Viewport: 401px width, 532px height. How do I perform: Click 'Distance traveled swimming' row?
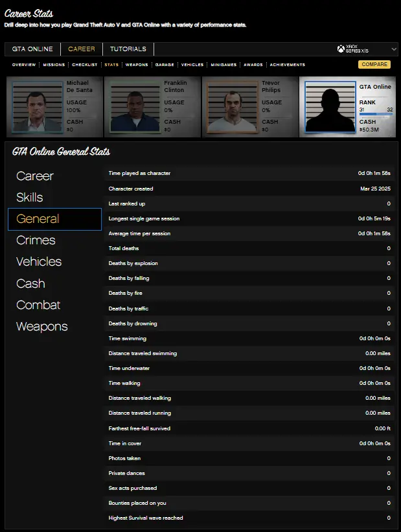[x=249, y=353]
